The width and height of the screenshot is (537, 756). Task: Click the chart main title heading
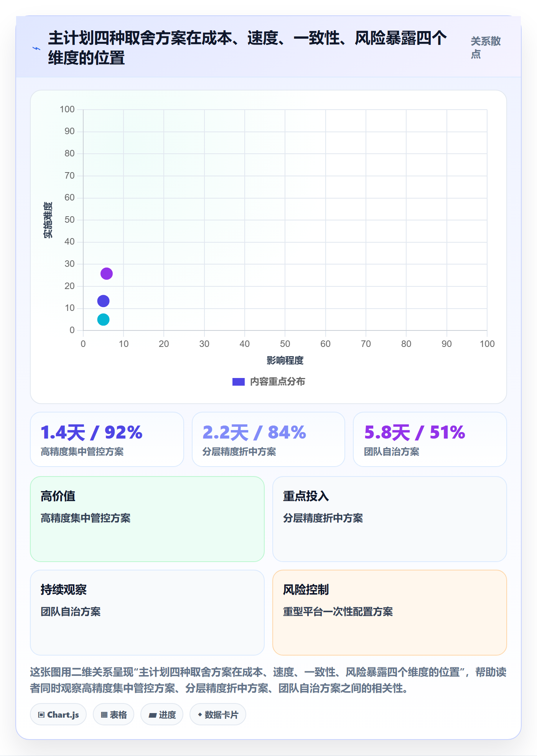point(247,48)
